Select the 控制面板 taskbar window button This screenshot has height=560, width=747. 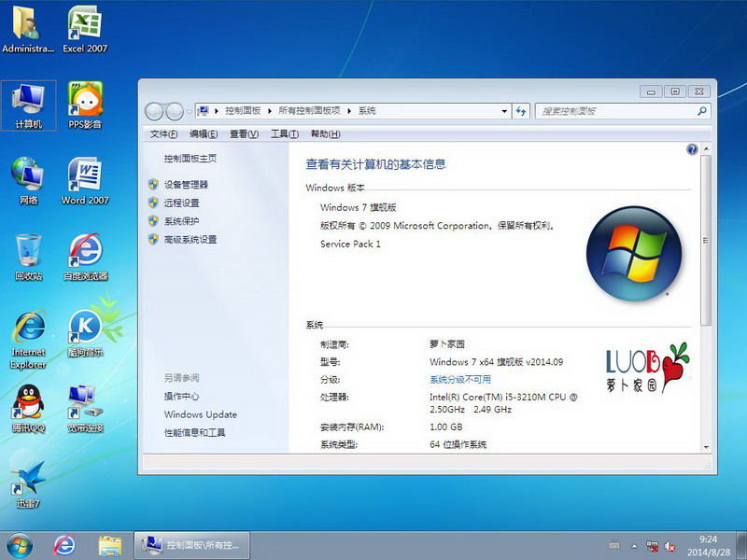[x=192, y=545]
